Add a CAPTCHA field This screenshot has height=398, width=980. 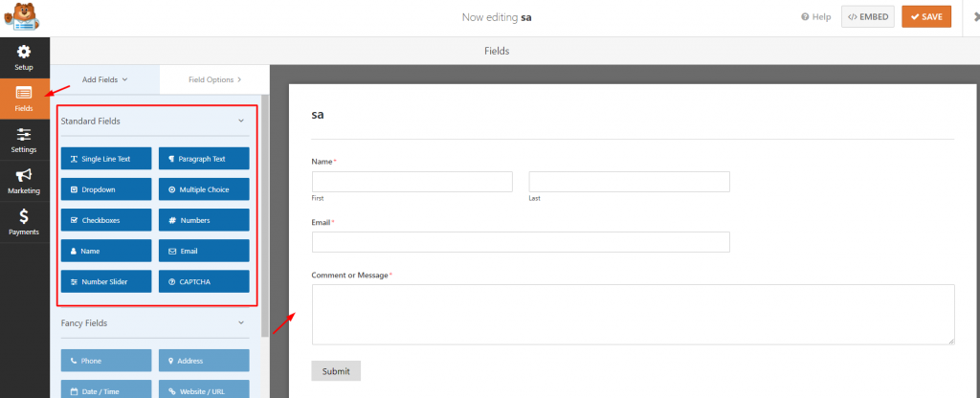[204, 282]
